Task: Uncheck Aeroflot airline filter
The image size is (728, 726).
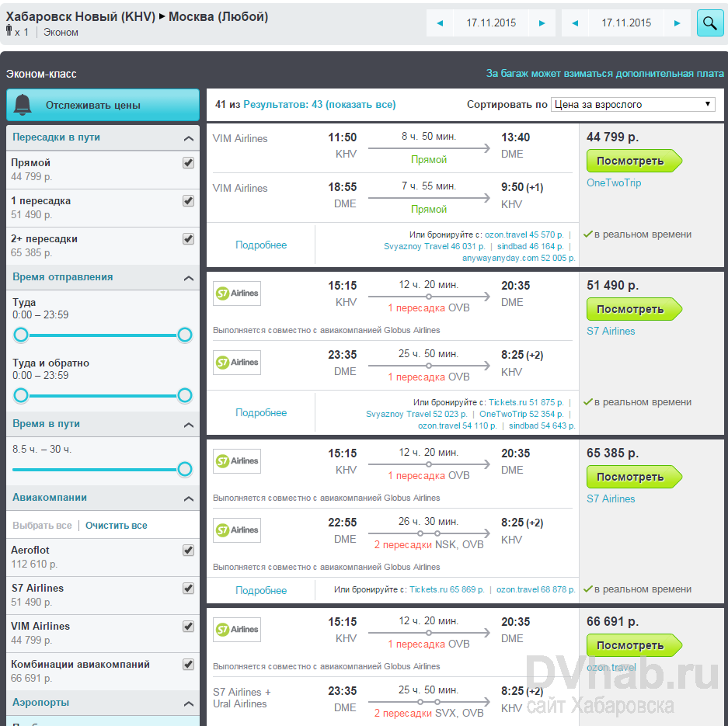Action: click(188, 551)
